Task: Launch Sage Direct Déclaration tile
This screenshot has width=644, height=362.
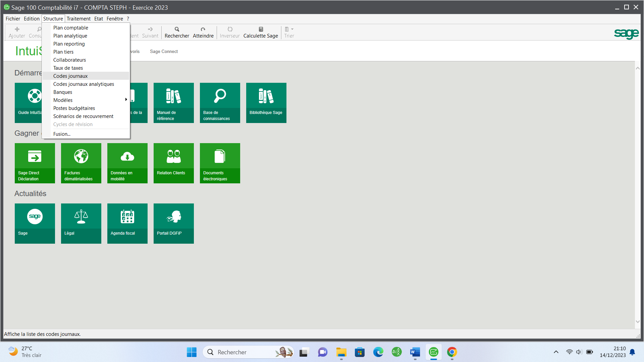Action: 35,163
